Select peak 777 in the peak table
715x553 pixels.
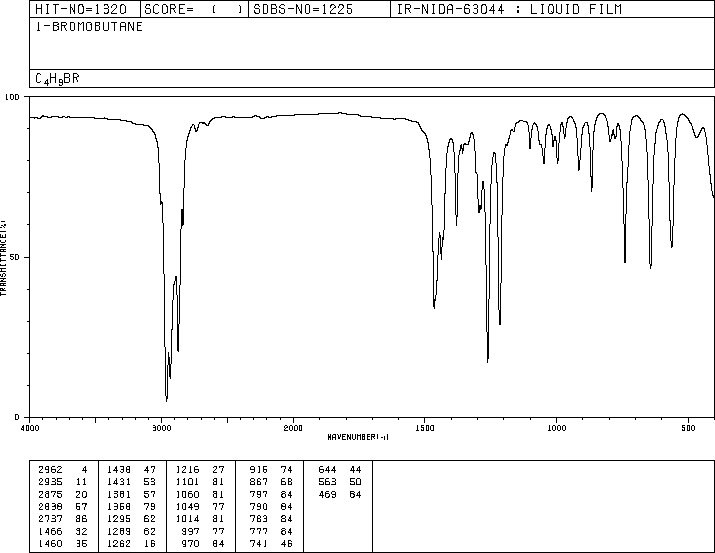tap(259, 532)
